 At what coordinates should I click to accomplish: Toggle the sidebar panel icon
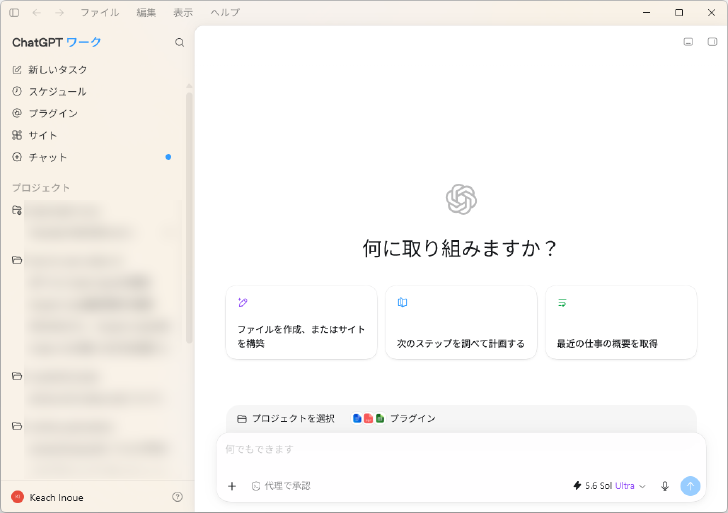(14, 13)
